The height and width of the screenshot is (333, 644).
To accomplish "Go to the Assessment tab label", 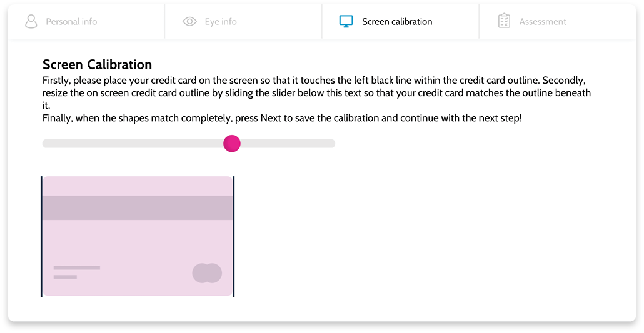I will pos(543,22).
